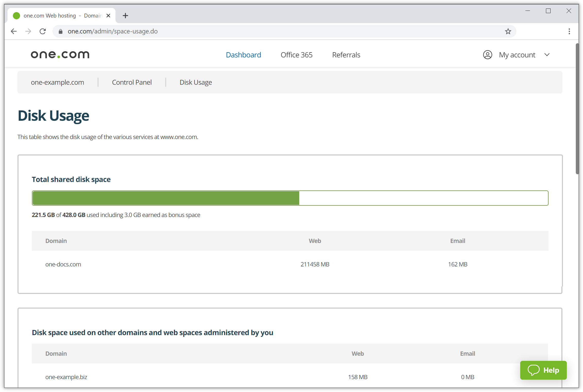The image size is (583, 392).
Task: Click the one-example.com breadcrumb link
Action: click(57, 82)
